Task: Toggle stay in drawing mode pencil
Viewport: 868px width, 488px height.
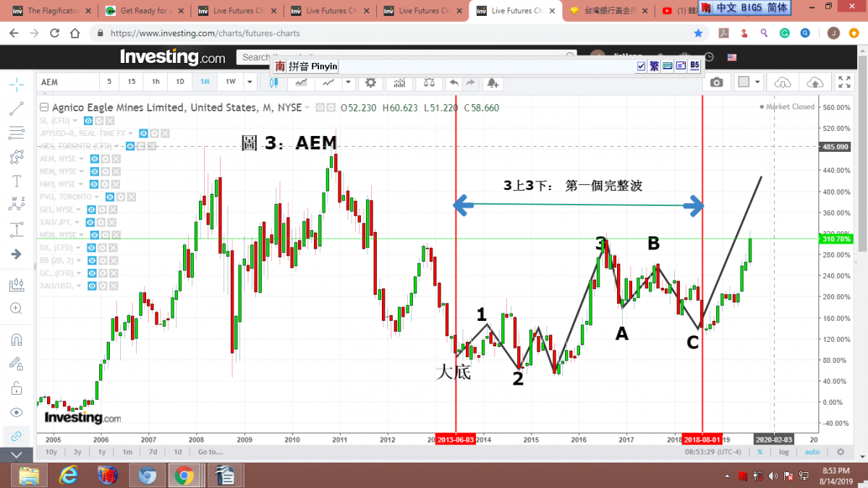Action: (16, 364)
